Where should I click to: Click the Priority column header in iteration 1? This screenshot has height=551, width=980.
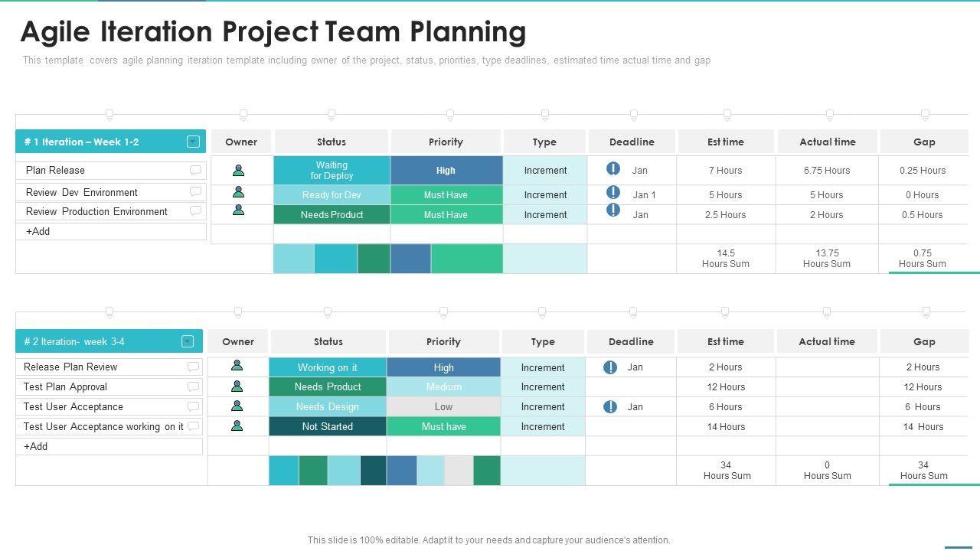[x=446, y=142]
